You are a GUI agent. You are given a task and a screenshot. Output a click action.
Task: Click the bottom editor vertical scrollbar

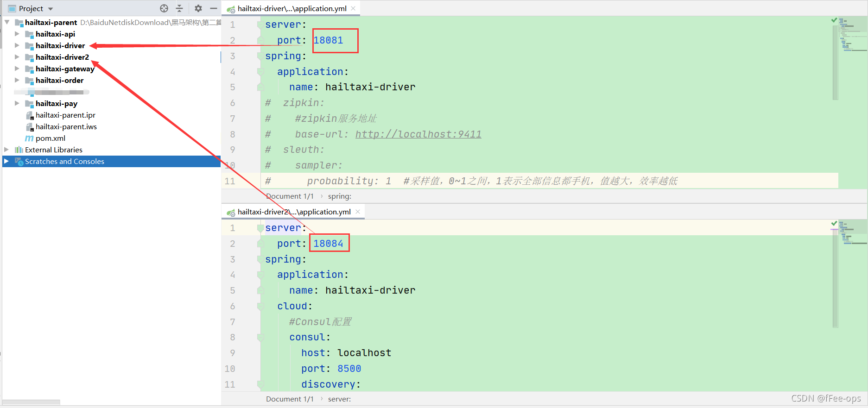[x=835, y=278]
